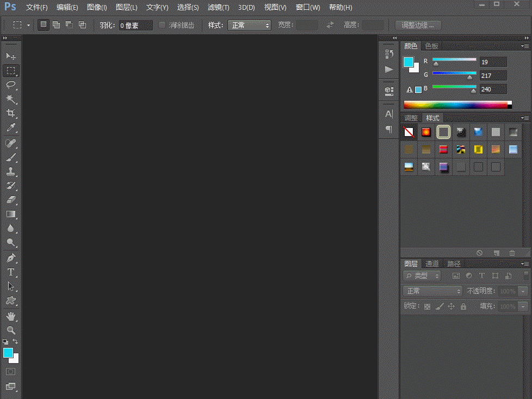
Task: Open the 样式 style dropdown
Action: click(x=249, y=25)
